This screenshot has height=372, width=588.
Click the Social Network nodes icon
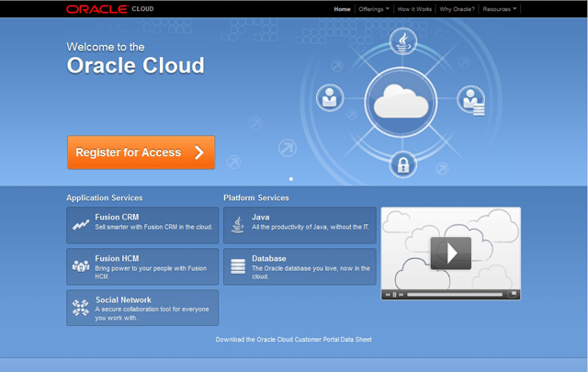81,308
